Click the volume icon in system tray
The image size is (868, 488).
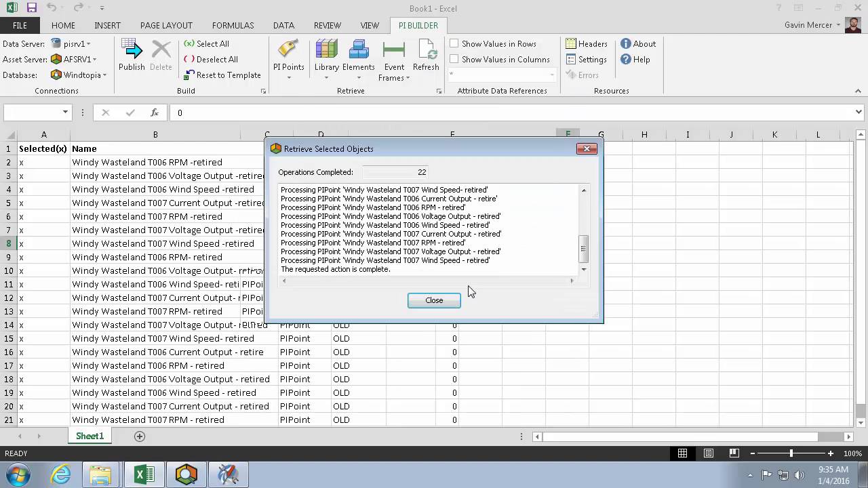point(799,475)
